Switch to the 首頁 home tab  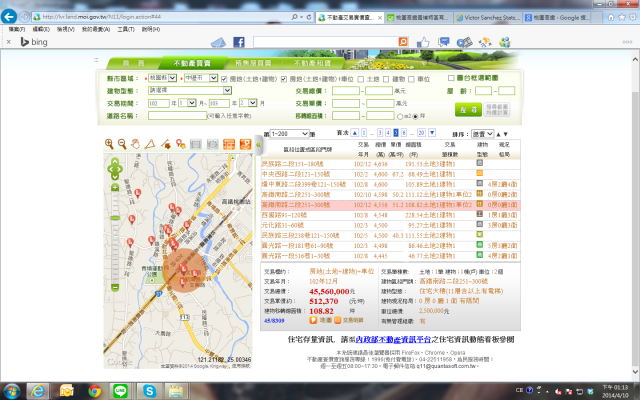pos(133,63)
